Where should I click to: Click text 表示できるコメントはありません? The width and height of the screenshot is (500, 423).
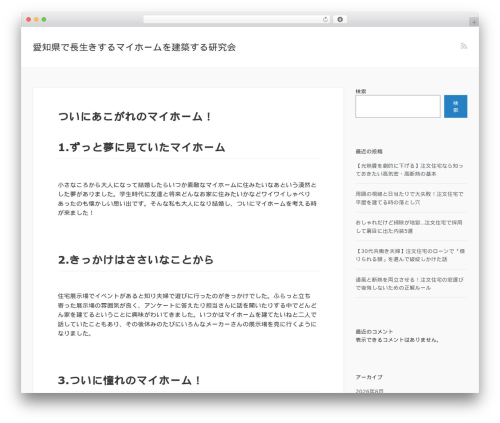[x=397, y=340]
